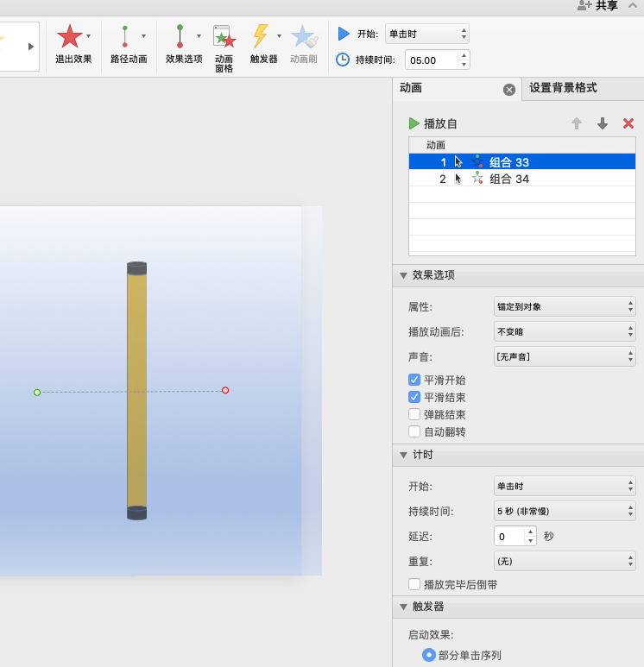The height and width of the screenshot is (667, 644).
Task: Open the ribbon Effect Options dropdown arrow
Action: pyautogui.click(x=199, y=36)
